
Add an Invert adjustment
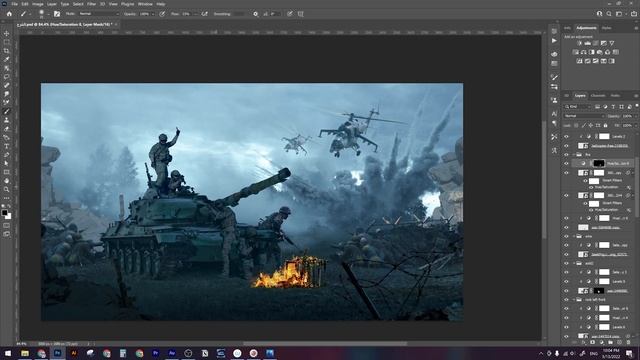(579, 61)
